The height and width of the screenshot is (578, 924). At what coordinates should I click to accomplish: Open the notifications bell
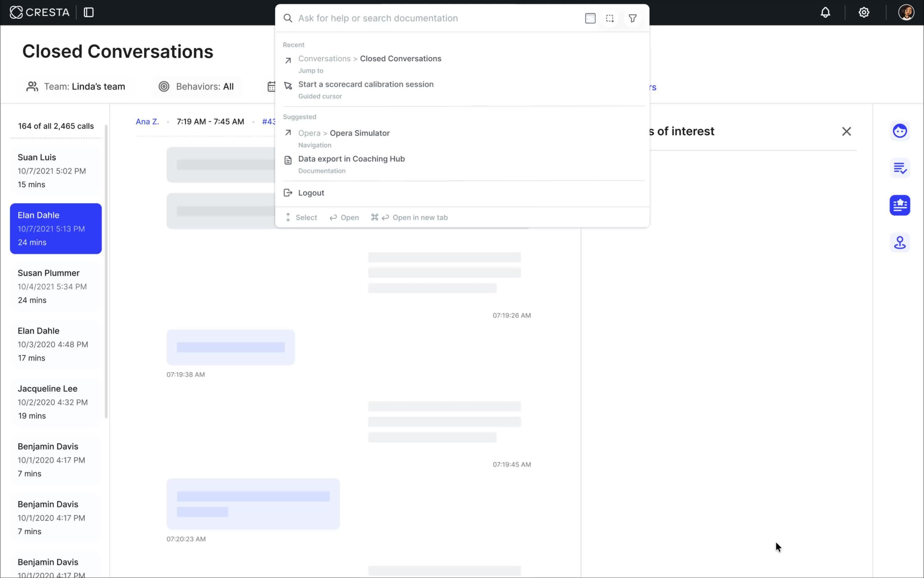[825, 13]
